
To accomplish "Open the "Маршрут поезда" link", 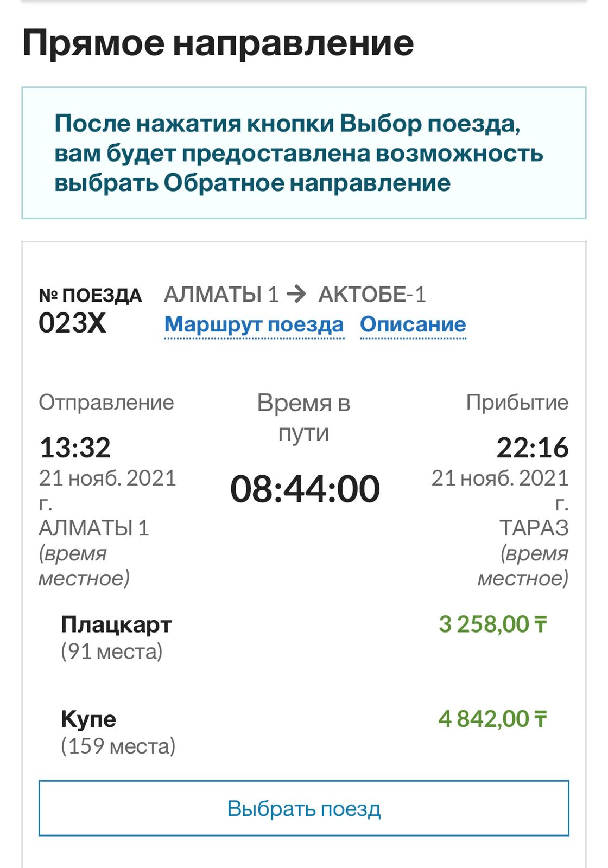I will pos(254,324).
